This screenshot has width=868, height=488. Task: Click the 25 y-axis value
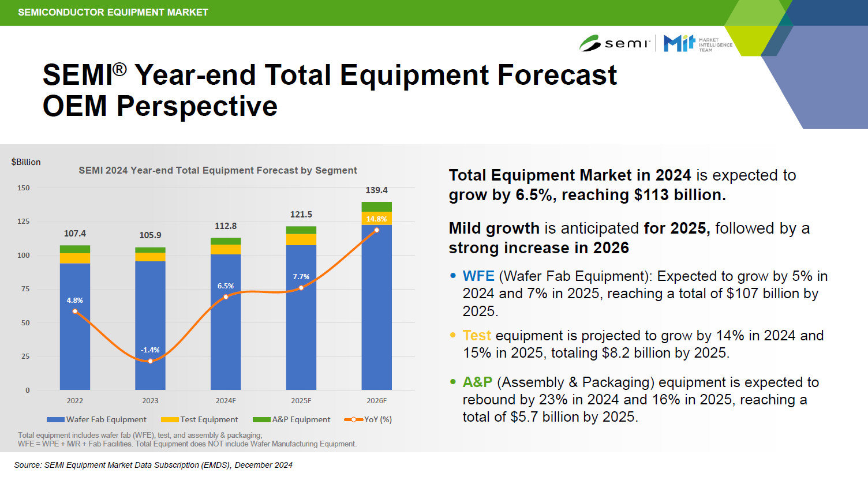coord(25,356)
